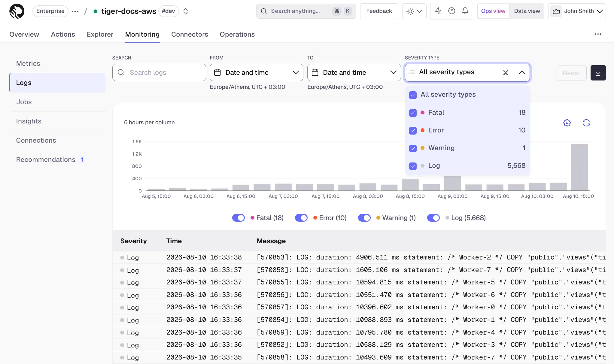Click the chart bar at Aug 9, 03:00
Image resolution: width=614 pixels, height=364 pixels.
[x=452, y=184]
